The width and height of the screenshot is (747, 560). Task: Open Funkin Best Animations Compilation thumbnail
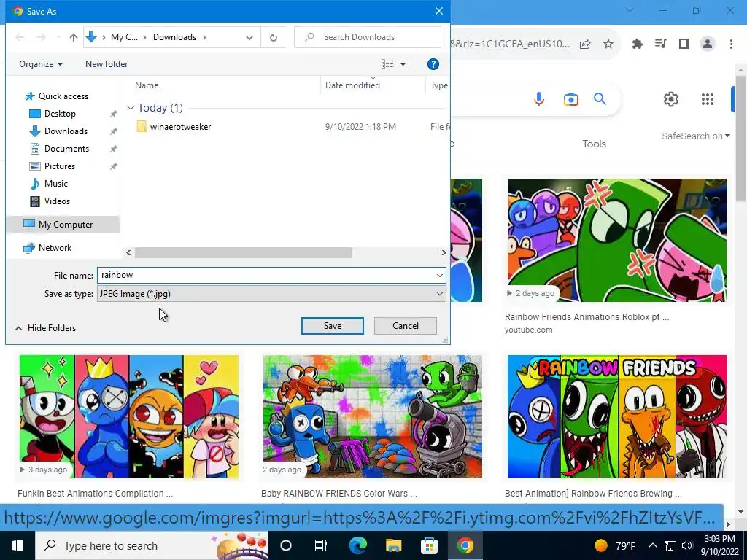tap(129, 416)
